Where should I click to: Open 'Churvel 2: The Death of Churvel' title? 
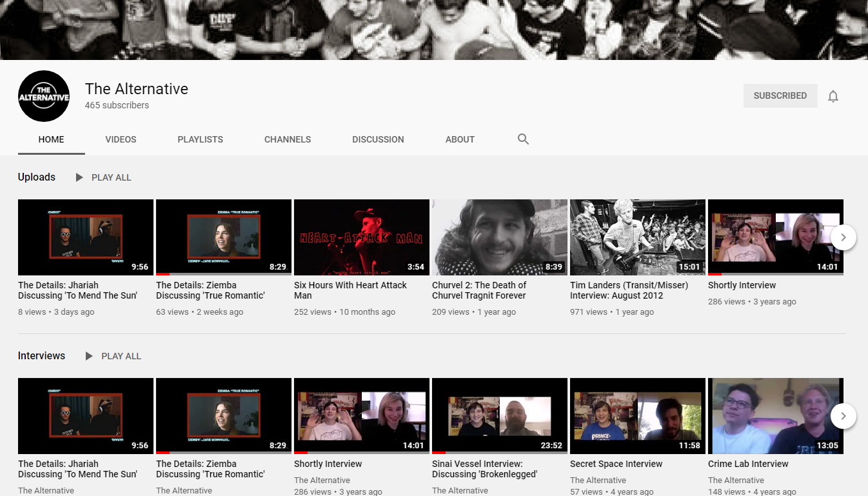[479, 290]
